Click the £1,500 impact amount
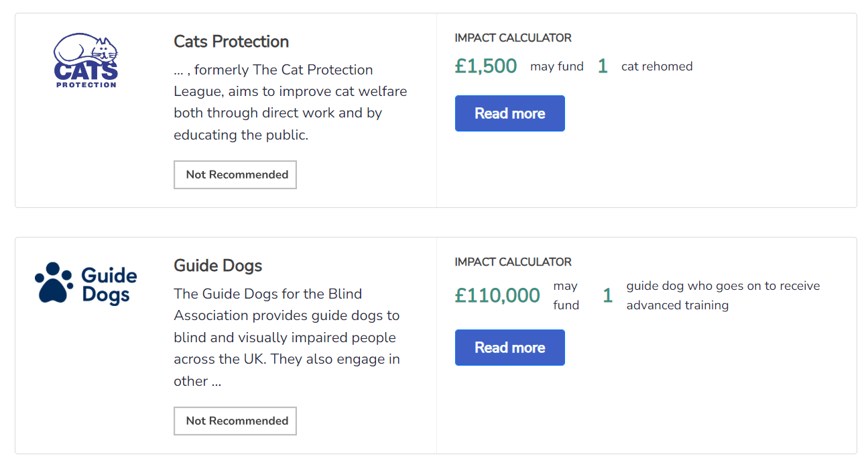 click(486, 66)
